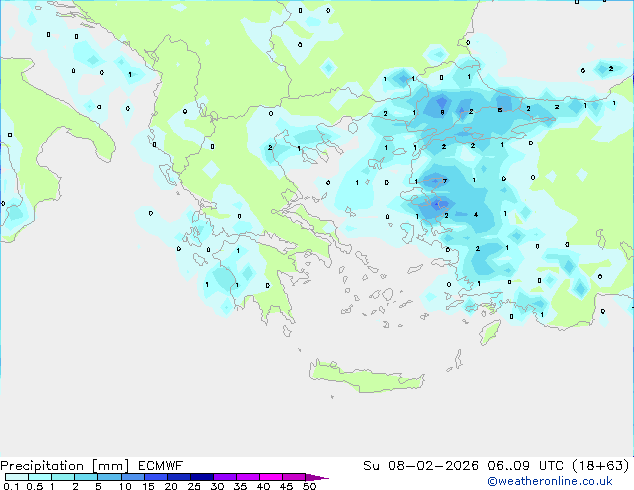Click the 15–20 mm legend color swatch
The width and height of the screenshot is (634, 490).
(x=155, y=477)
